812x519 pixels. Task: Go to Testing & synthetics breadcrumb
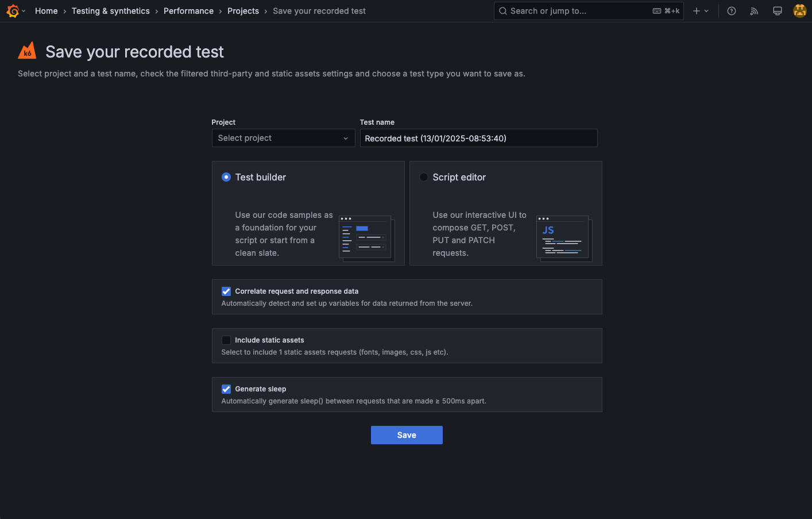tap(111, 11)
